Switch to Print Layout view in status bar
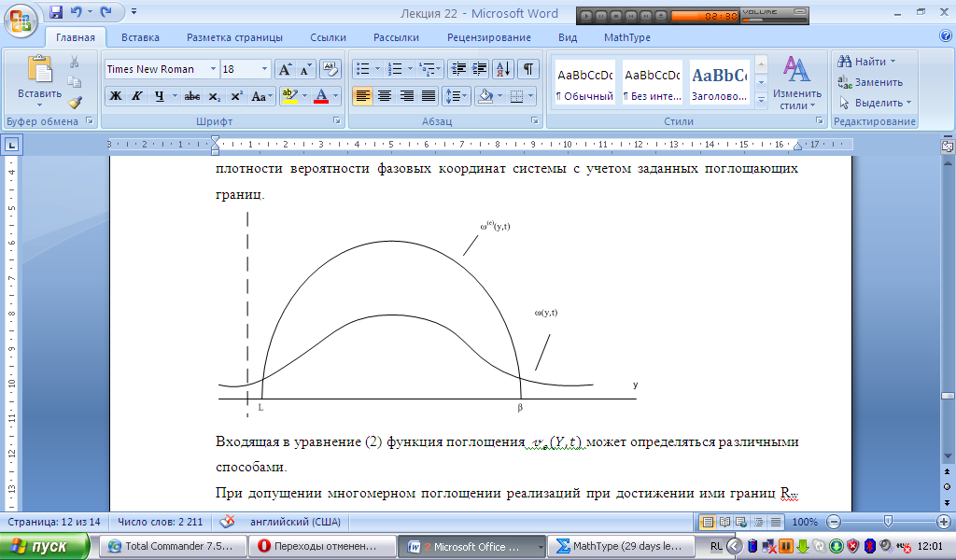This screenshot has height=560, width=956. [708, 523]
